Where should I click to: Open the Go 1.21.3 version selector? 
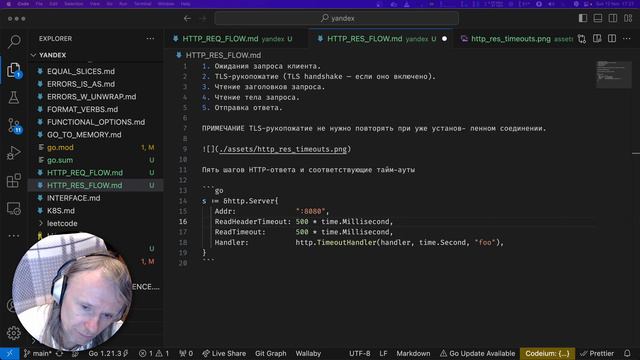coord(108,353)
